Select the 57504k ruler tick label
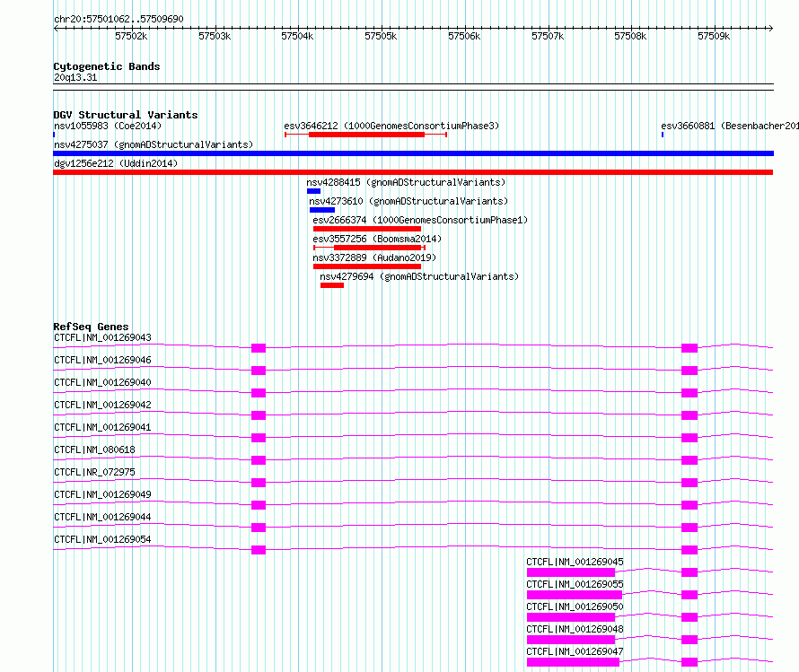The height and width of the screenshot is (672, 799). [297, 36]
